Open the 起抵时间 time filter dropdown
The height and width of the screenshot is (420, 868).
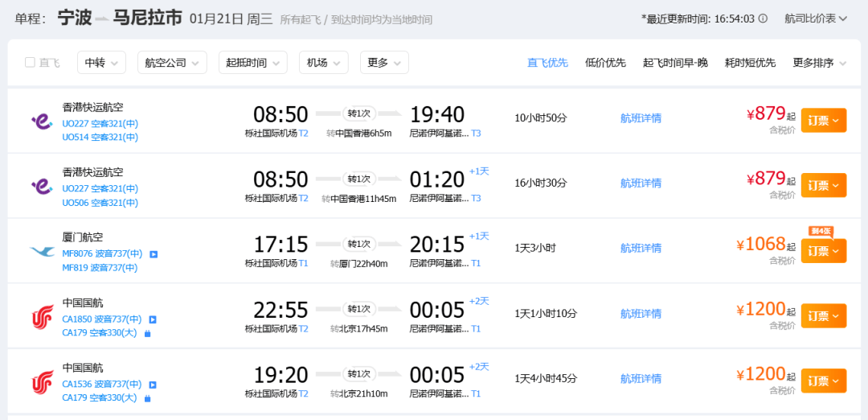click(252, 63)
